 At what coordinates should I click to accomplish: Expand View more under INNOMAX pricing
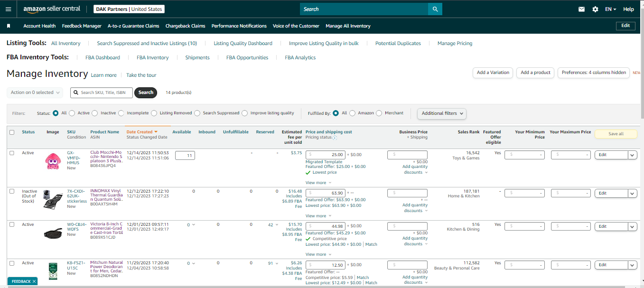(318, 216)
